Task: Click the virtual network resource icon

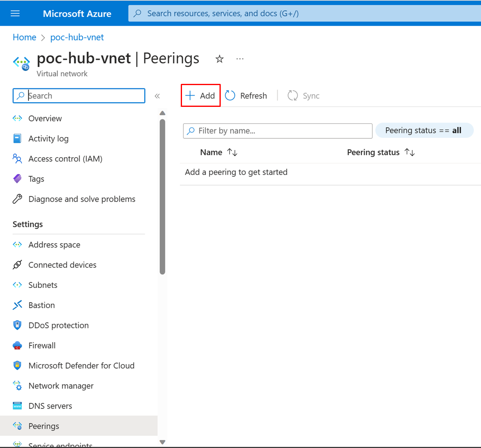Action: click(x=21, y=63)
